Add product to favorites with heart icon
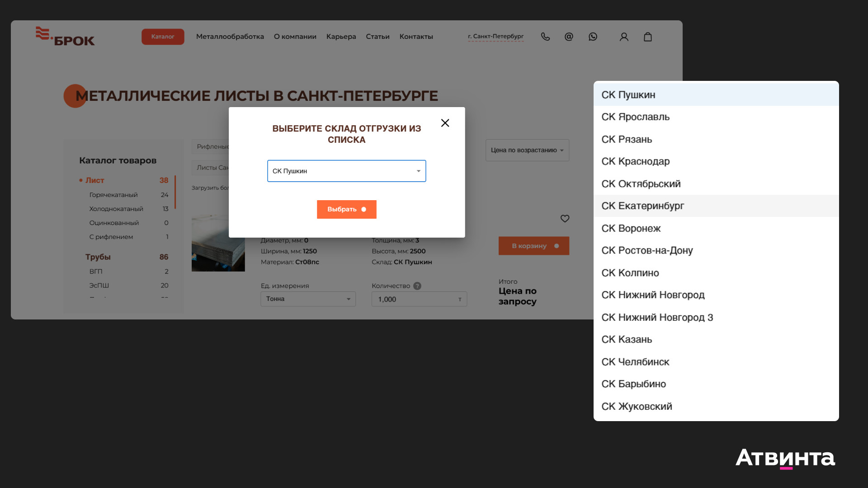The image size is (868, 488). pyautogui.click(x=565, y=219)
